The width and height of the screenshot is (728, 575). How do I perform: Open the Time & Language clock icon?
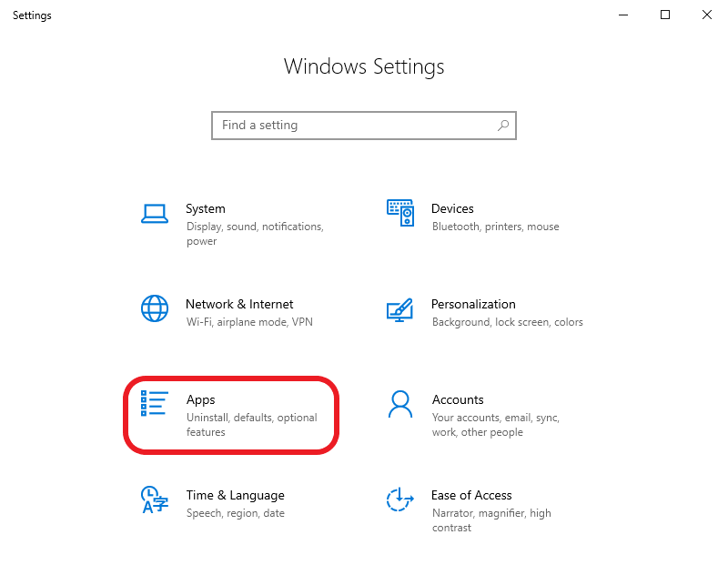(x=155, y=500)
